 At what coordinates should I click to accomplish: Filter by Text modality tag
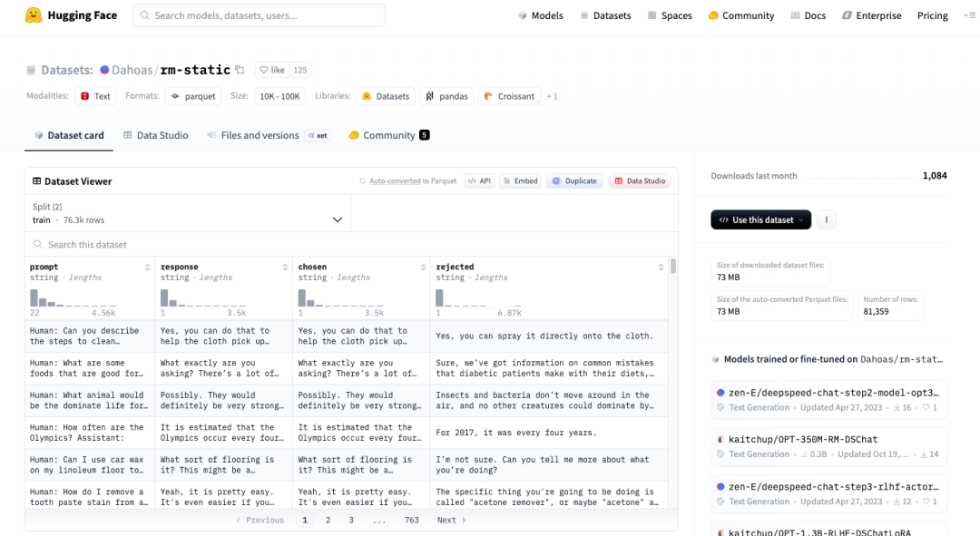pyautogui.click(x=95, y=96)
